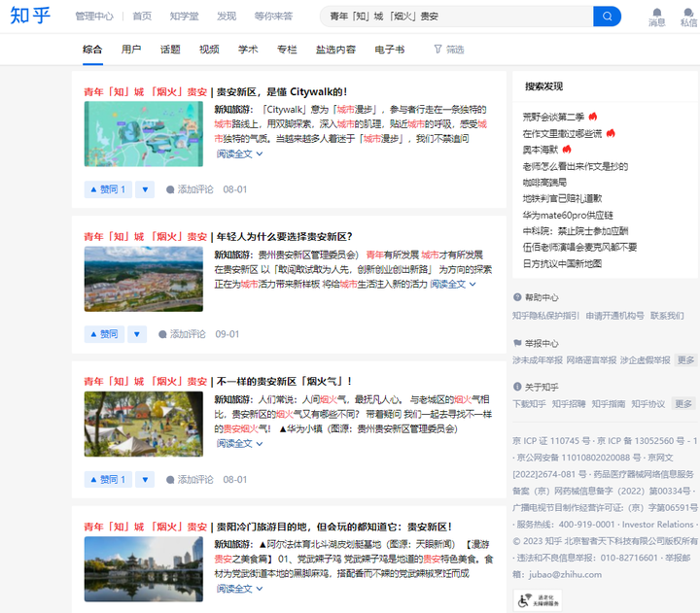700x613 pixels.
Task: Open 申请开通机构号 link
Action: 614,316
